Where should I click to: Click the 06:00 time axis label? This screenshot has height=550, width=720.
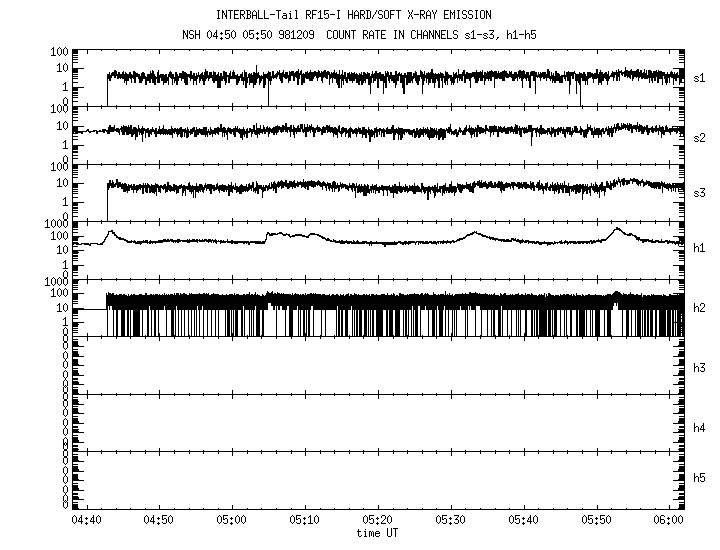tap(670, 521)
